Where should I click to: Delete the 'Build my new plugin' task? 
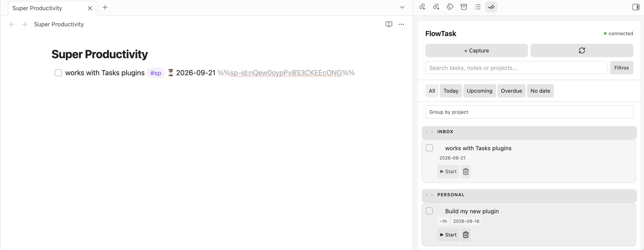(x=466, y=235)
